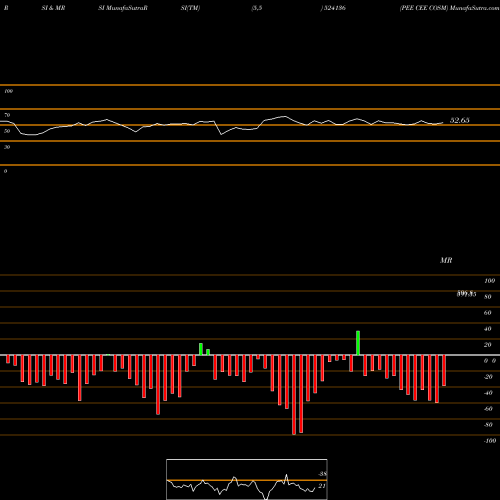Click the -100 label on the MR axis
Screen dimensions: 500x500
(x=490, y=441)
